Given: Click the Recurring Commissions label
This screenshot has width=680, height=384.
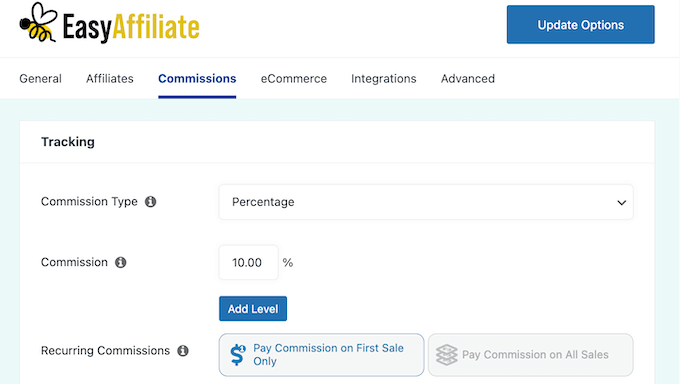Looking at the screenshot, I should pos(105,351).
